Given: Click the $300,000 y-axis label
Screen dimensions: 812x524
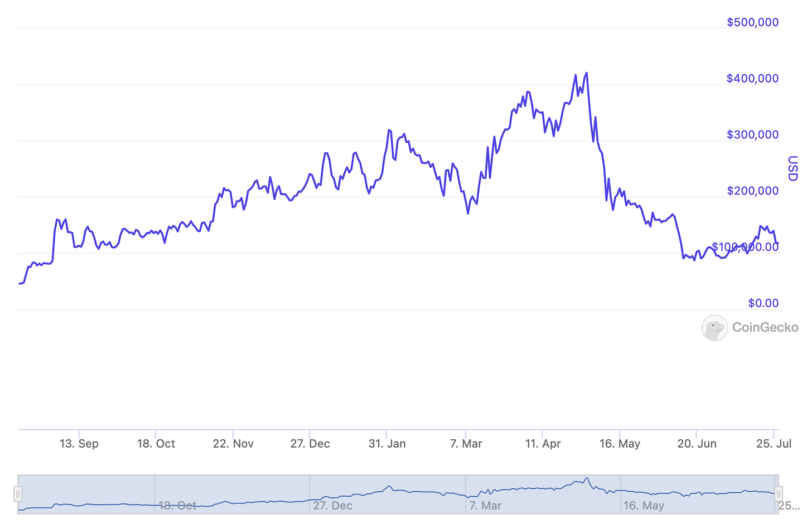Looking at the screenshot, I should pyautogui.click(x=752, y=135).
